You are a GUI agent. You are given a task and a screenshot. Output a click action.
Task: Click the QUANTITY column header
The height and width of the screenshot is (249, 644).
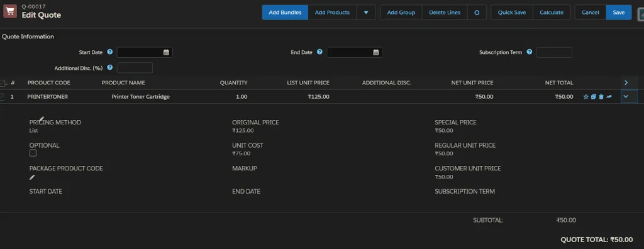point(234,82)
